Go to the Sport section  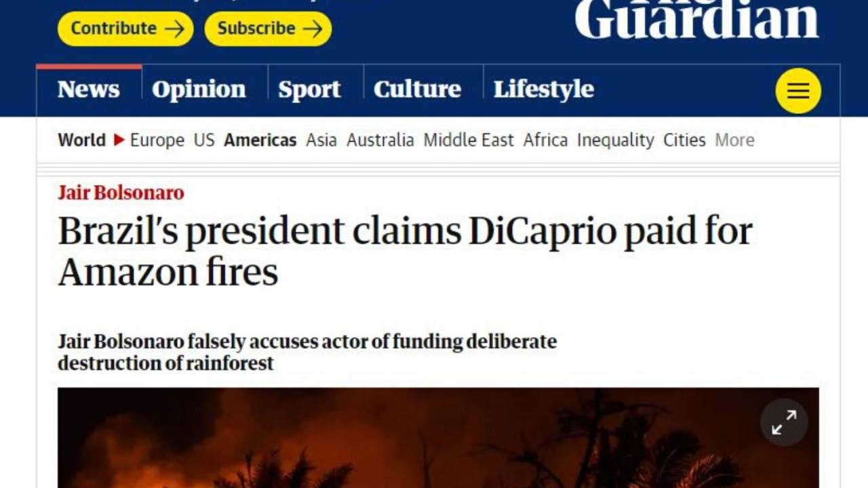pos(309,89)
